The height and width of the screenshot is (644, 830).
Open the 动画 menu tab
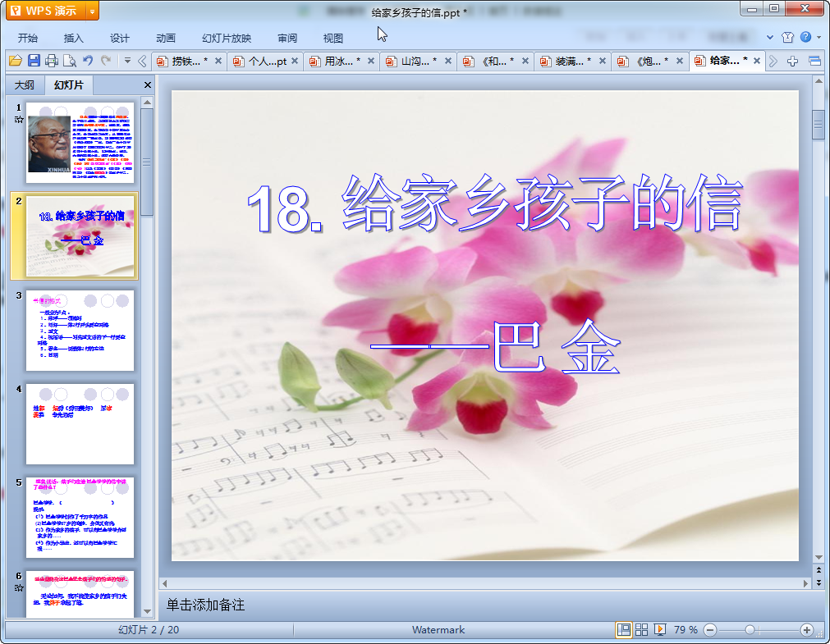pyautogui.click(x=166, y=38)
